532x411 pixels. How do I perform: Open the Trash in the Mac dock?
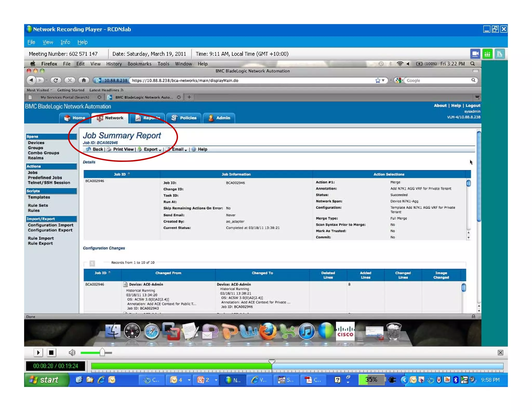click(394, 331)
